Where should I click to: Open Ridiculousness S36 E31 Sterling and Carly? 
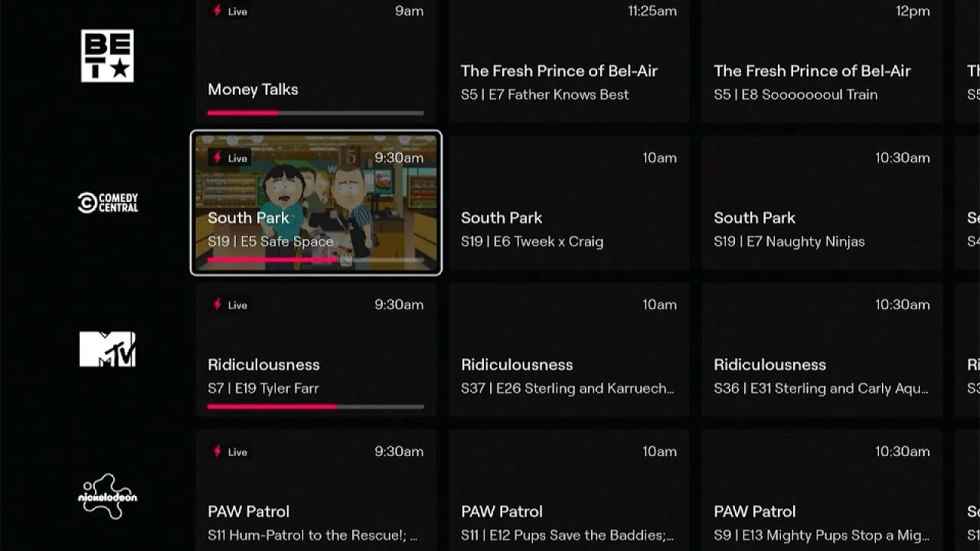click(822, 350)
